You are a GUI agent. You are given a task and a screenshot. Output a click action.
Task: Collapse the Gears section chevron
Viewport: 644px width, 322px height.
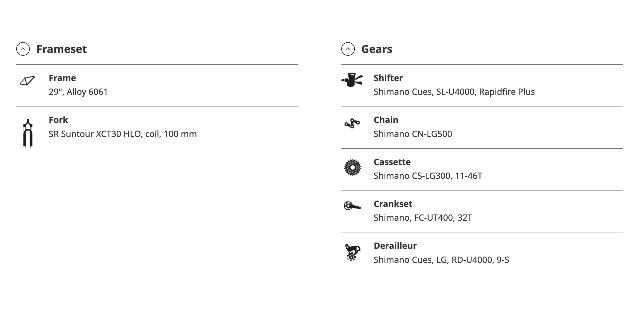(348, 49)
